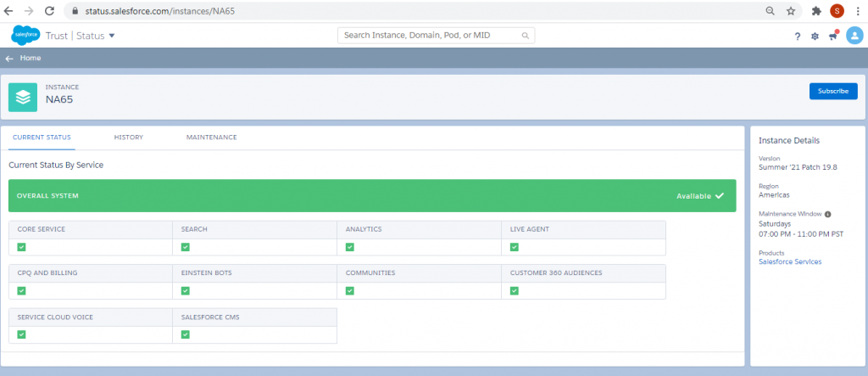Open the Chrome three-dot menu
Image resolution: width=868 pixels, height=376 pixels.
pyautogui.click(x=857, y=11)
